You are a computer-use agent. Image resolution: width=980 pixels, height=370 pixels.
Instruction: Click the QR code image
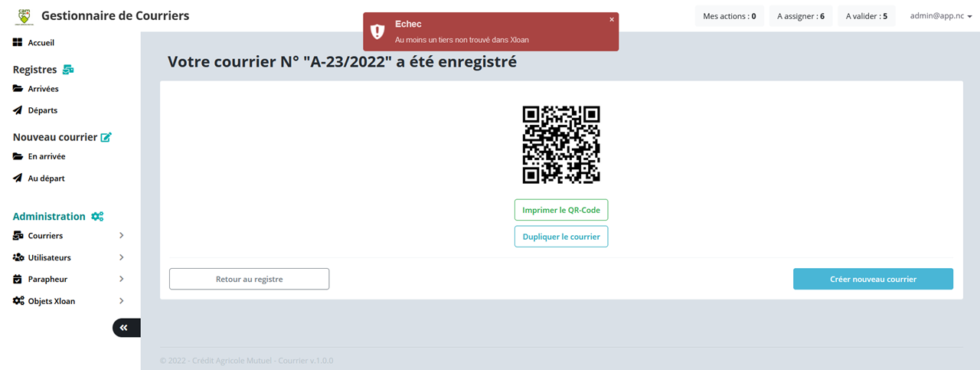point(561,145)
